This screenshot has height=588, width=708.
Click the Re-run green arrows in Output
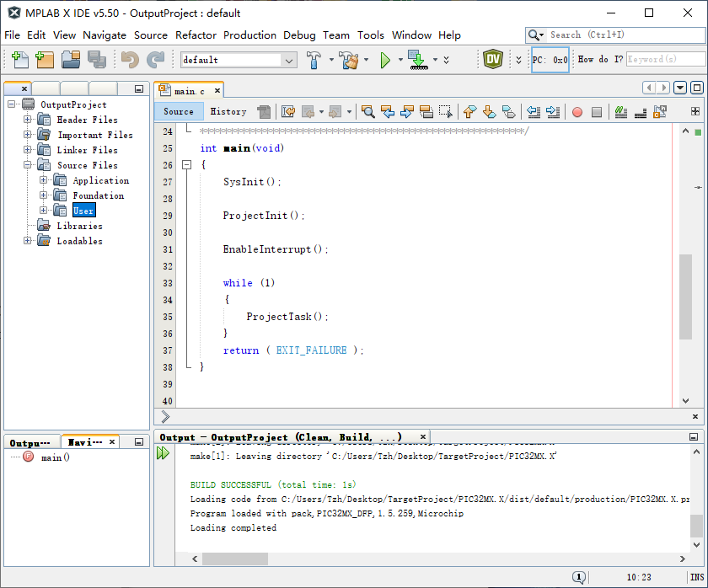(163, 452)
